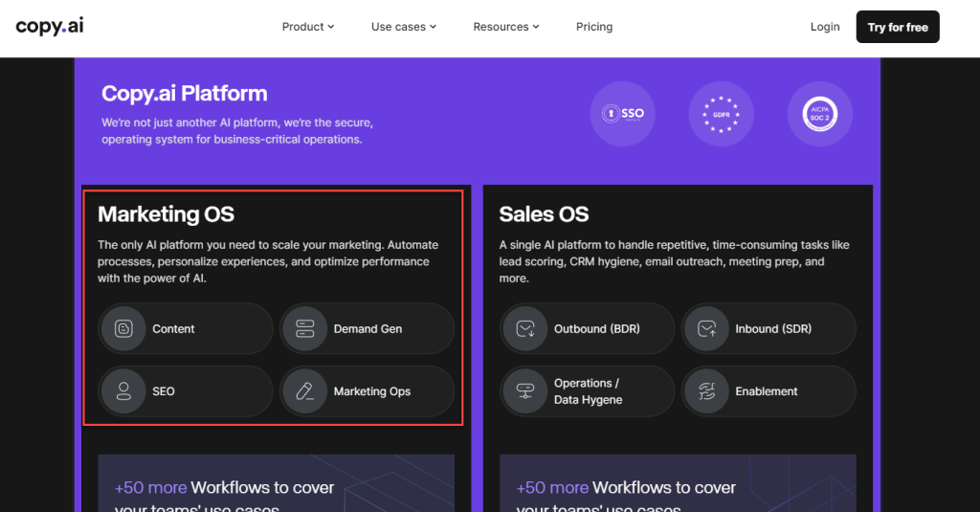980x512 pixels.
Task: Click the Operations / Data Hygene icon
Action: point(525,391)
